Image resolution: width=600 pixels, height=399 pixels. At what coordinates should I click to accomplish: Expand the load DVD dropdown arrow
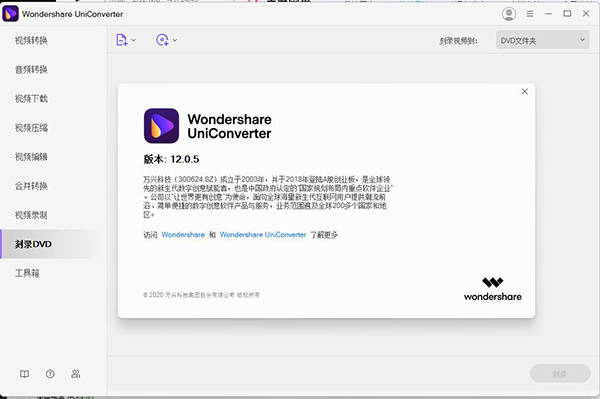pyautogui.click(x=175, y=40)
